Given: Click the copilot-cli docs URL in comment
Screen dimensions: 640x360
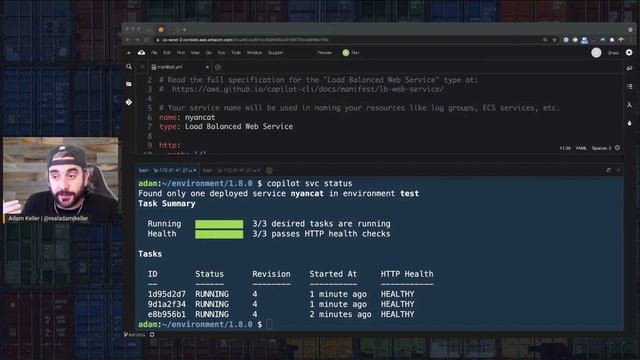Looking at the screenshot, I should (307, 89).
